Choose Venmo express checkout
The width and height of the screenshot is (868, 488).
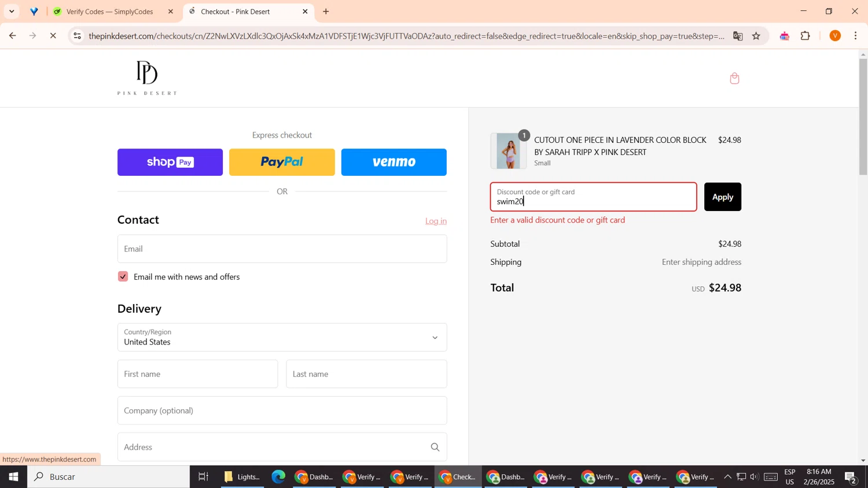(x=394, y=162)
